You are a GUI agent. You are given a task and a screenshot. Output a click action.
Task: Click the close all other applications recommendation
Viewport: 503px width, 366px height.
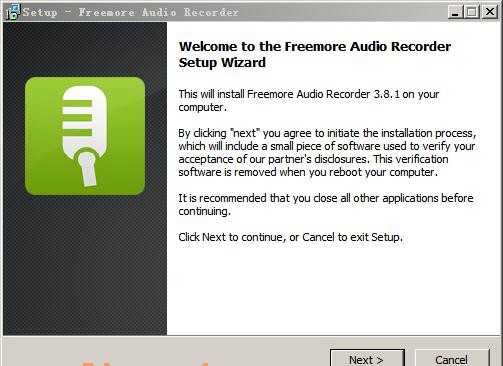tap(326, 204)
